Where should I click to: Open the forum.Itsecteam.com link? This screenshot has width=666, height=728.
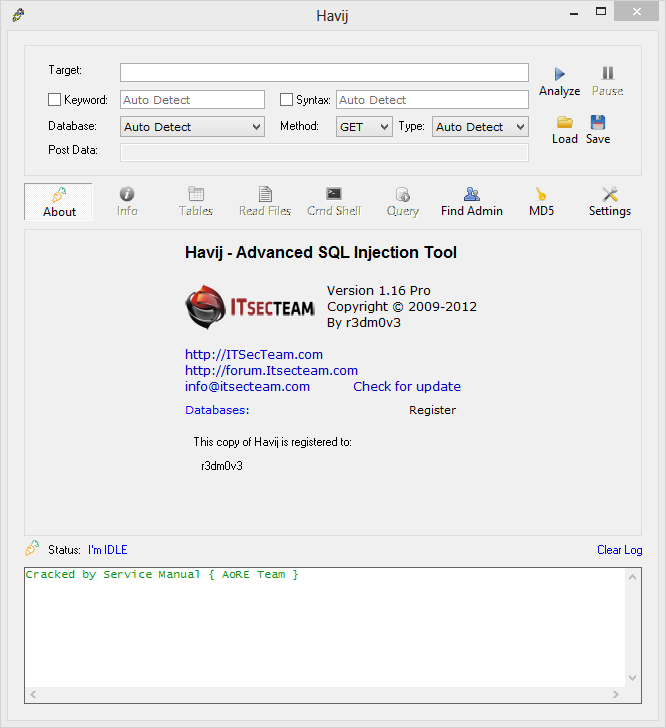pos(271,370)
